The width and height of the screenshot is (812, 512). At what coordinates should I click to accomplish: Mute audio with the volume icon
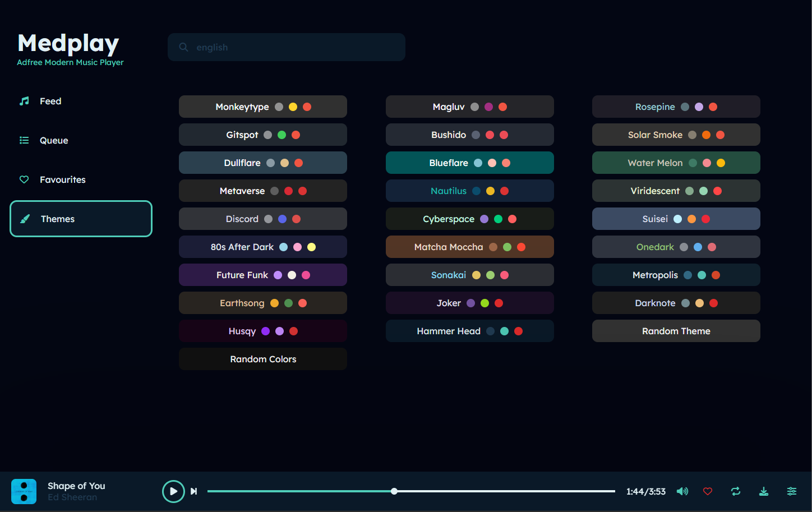click(x=682, y=492)
